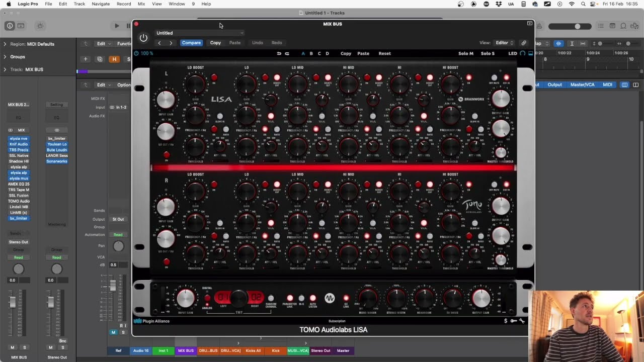Add a new track with plus button
Screen dimensions: 644x362
point(86,59)
